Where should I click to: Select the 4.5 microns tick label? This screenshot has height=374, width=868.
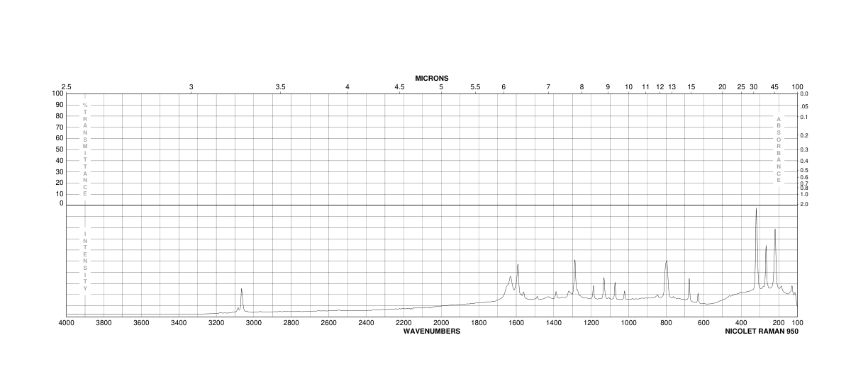(x=400, y=87)
